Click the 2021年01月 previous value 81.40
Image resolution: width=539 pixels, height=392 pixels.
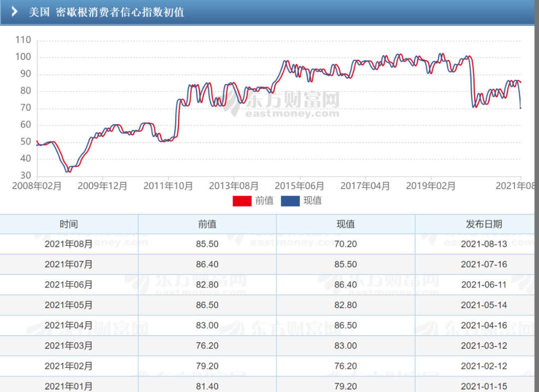click(x=207, y=386)
